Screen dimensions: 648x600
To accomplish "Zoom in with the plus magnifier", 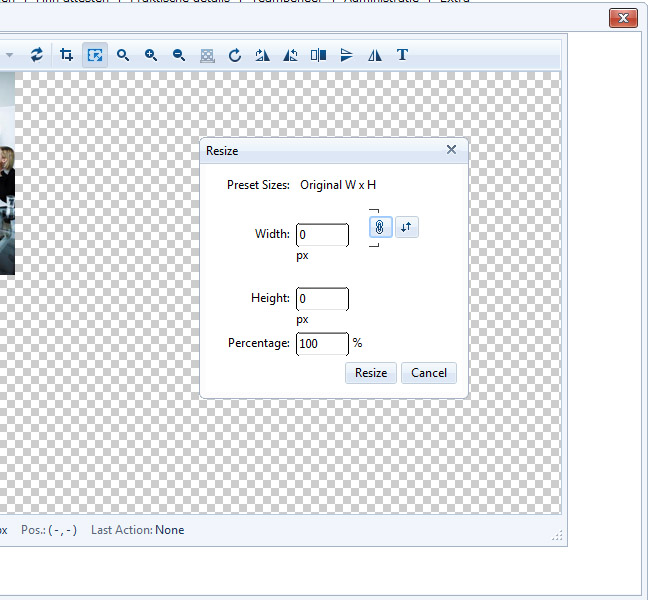I will click(x=151, y=55).
